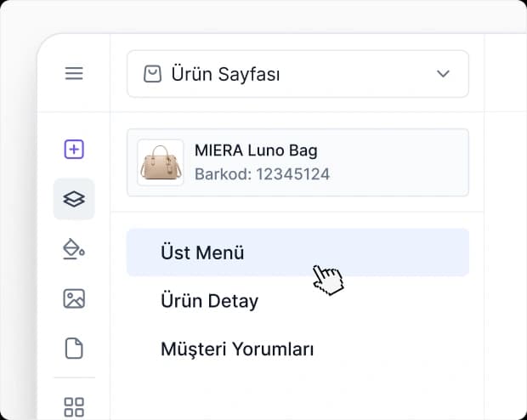Open the paint bucket theme icon
527x420 pixels.
coord(74,249)
